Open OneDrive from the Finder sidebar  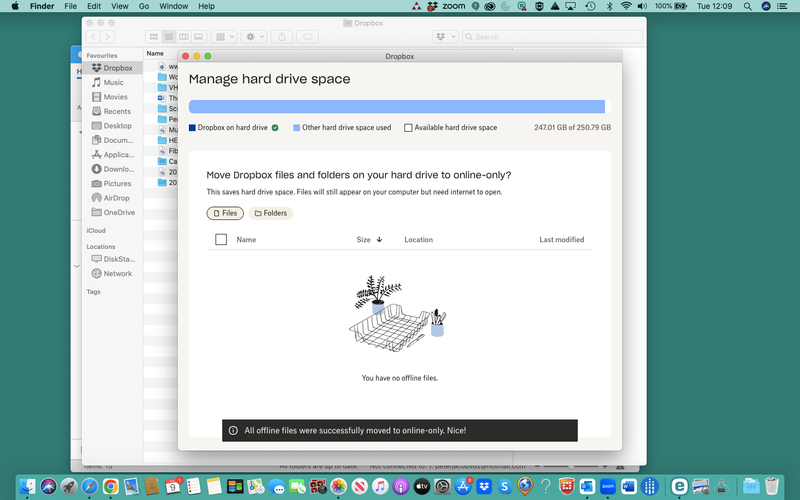point(118,212)
